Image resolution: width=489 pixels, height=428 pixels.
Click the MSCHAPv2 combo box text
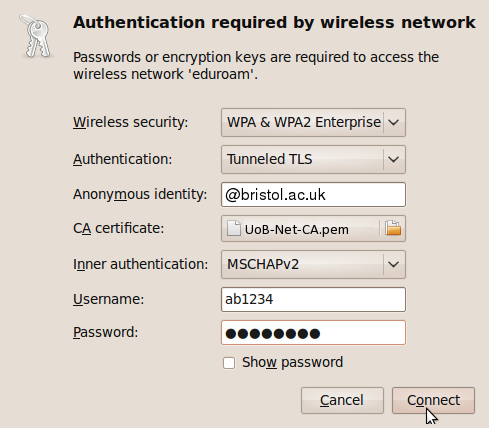263,264
